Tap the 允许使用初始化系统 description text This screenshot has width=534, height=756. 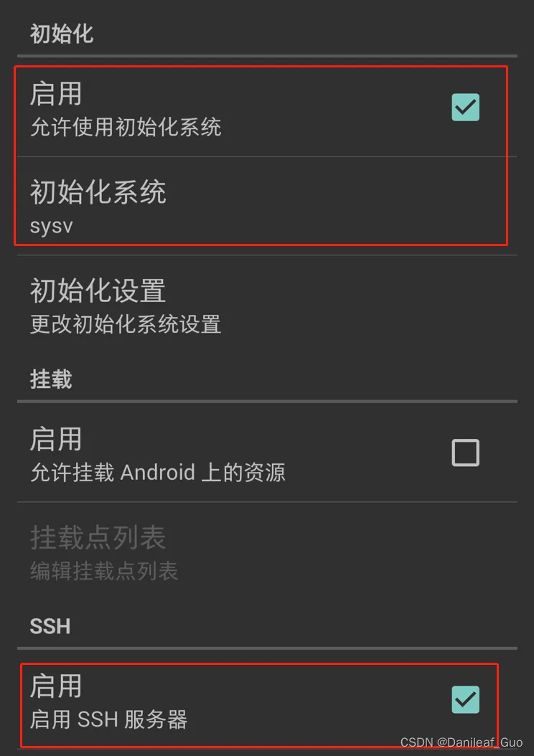tap(126, 127)
